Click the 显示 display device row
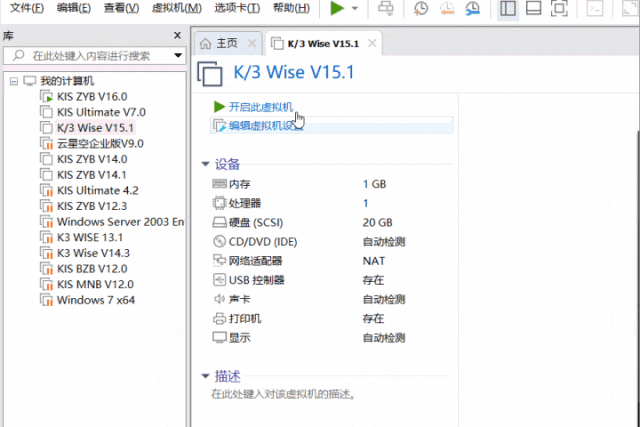This screenshot has height=427, width=640. pos(331,338)
